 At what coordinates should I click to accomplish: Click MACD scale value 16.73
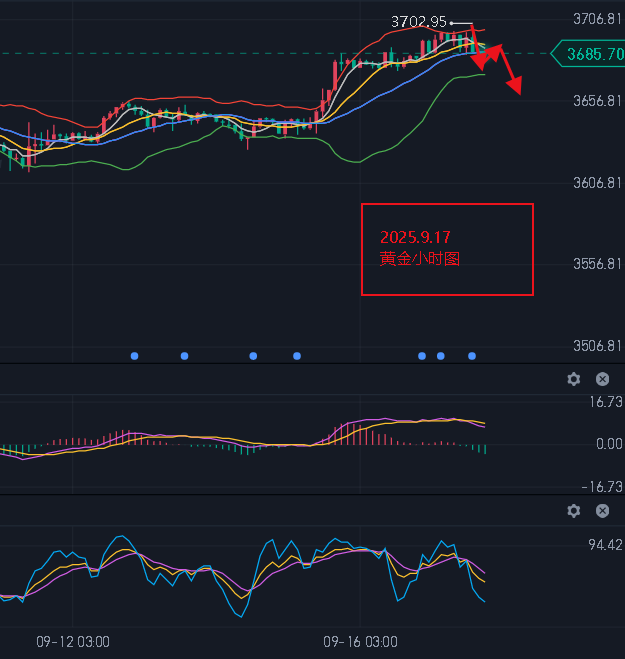pyautogui.click(x=606, y=402)
